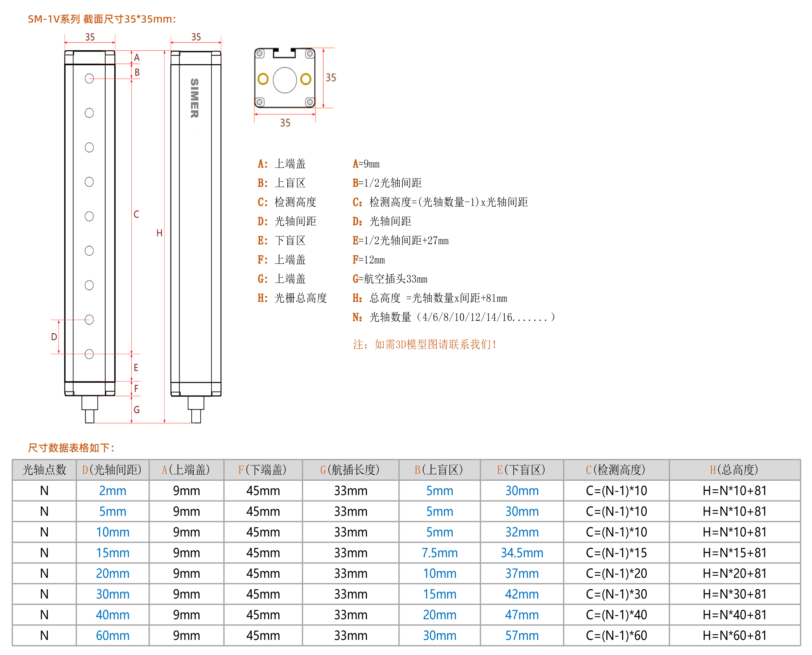Click the left yellow ring in cross-section

coord(263,79)
